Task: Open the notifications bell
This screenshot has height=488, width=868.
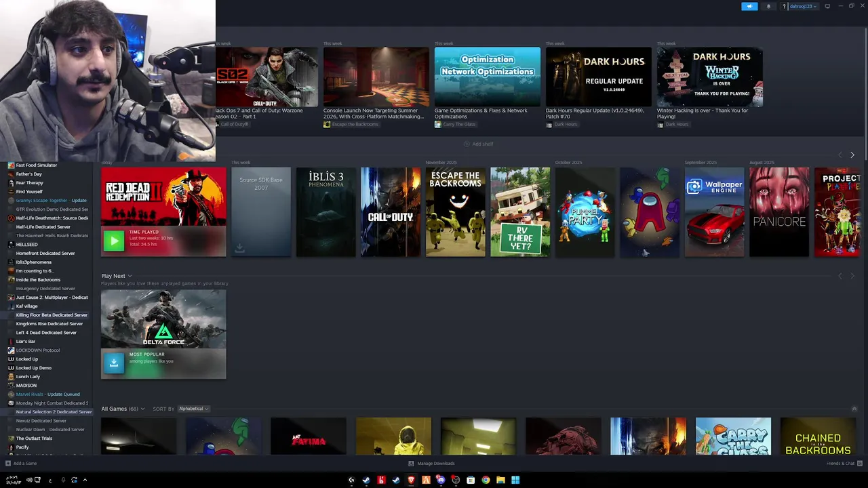Action: pos(768,6)
